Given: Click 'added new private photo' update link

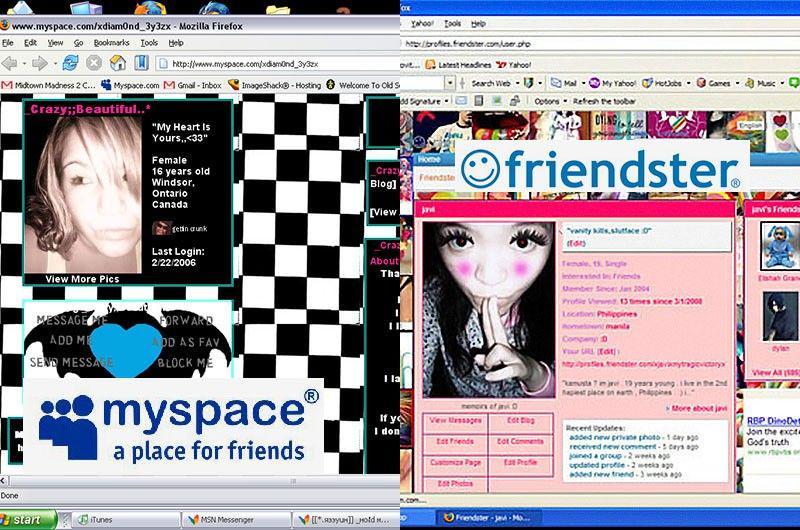Looking at the screenshot, I should pyautogui.click(x=615, y=437).
